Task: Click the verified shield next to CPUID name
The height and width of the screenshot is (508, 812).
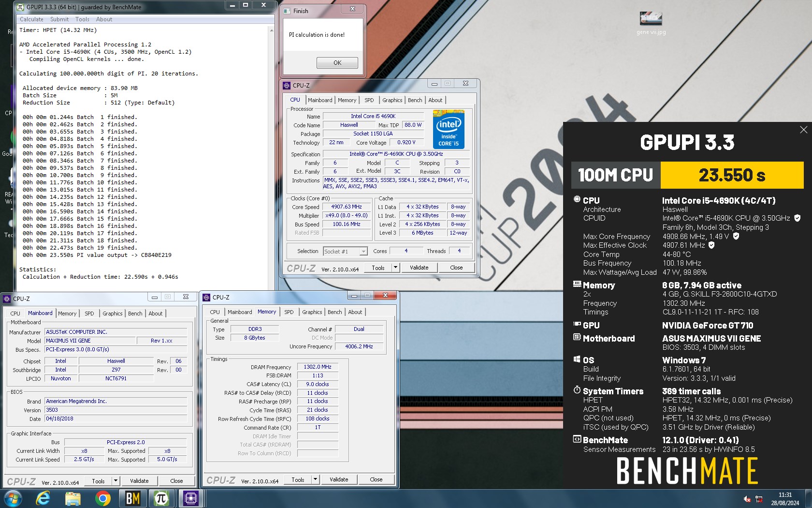Action: (x=797, y=218)
